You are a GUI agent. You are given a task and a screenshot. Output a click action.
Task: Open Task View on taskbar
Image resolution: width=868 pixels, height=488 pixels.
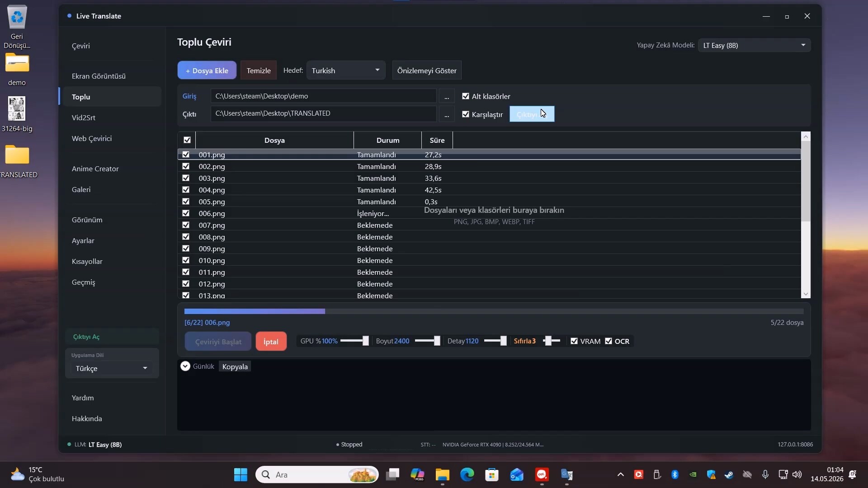(x=392, y=474)
